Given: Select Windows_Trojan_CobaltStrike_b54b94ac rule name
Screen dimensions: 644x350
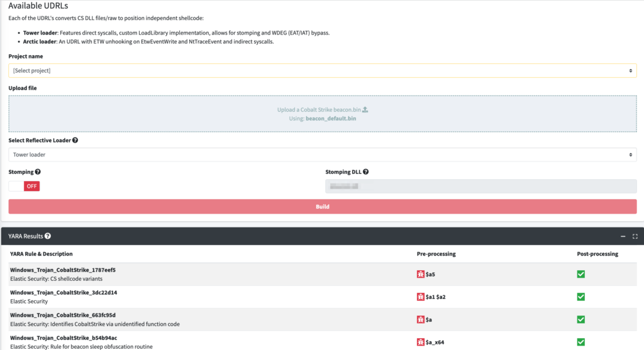Looking at the screenshot, I should coord(64,337).
